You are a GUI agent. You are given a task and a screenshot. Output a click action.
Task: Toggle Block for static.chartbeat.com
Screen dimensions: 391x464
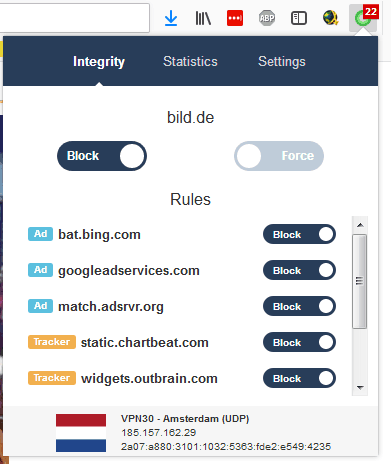coord(299,342)
